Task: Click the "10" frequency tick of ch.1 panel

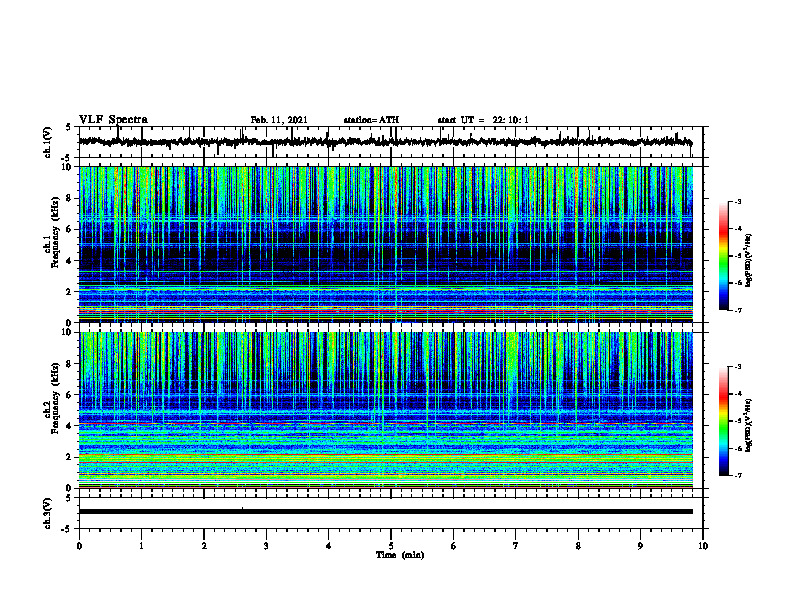Action: point(67,167)
